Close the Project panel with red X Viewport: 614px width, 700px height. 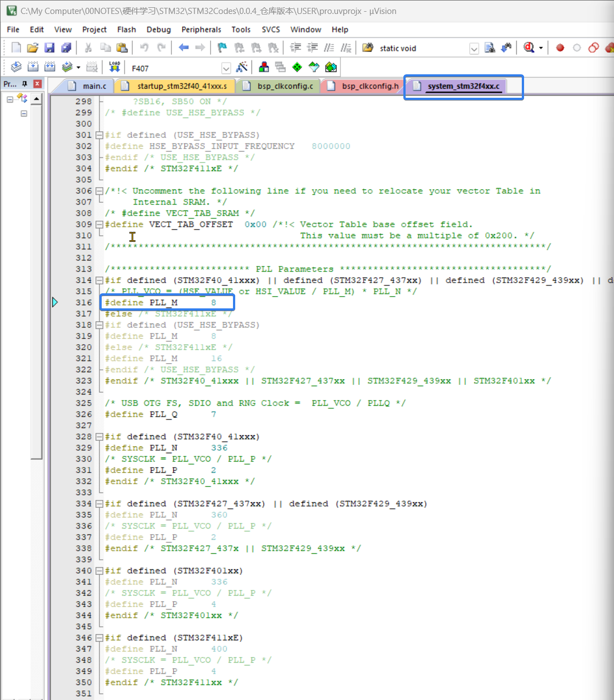pyautogui.click(x=37, y=84)
